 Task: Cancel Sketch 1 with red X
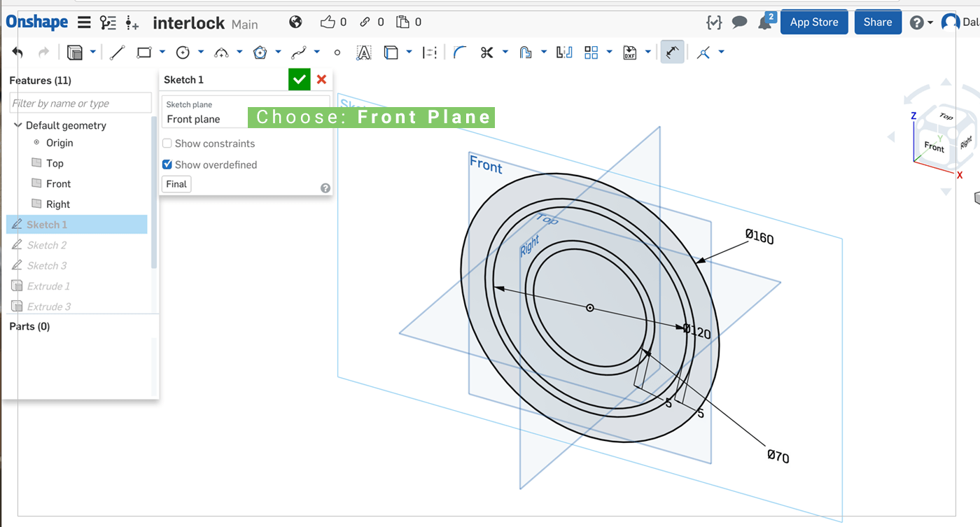coord(322,80)
